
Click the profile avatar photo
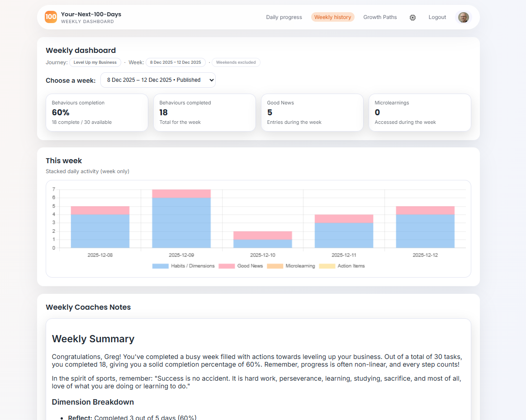(464, 17)
